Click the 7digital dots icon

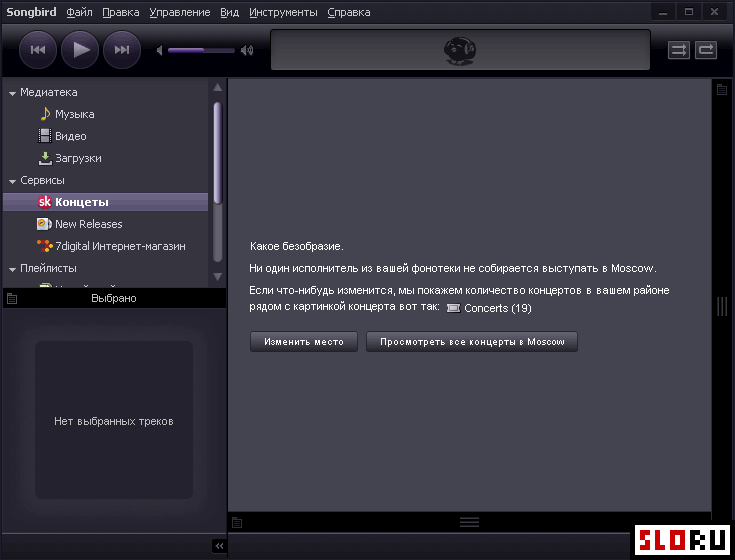click(x=45, y=246)
